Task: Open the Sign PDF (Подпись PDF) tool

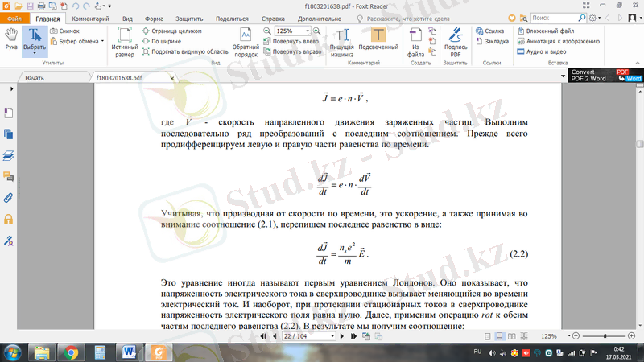Action: pos(455,40)
